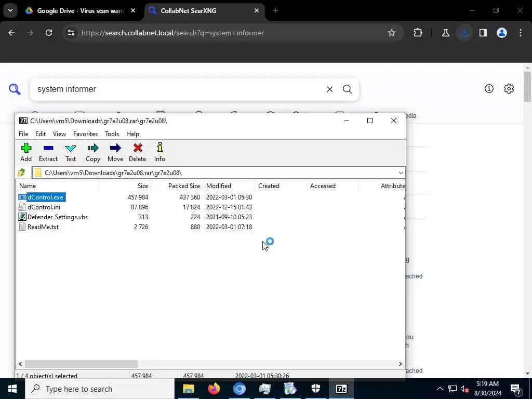Viewport: 532px width, 399px height.
Task: Select the ReadMe.txt file icon
Action: click(x=22, y=227)
